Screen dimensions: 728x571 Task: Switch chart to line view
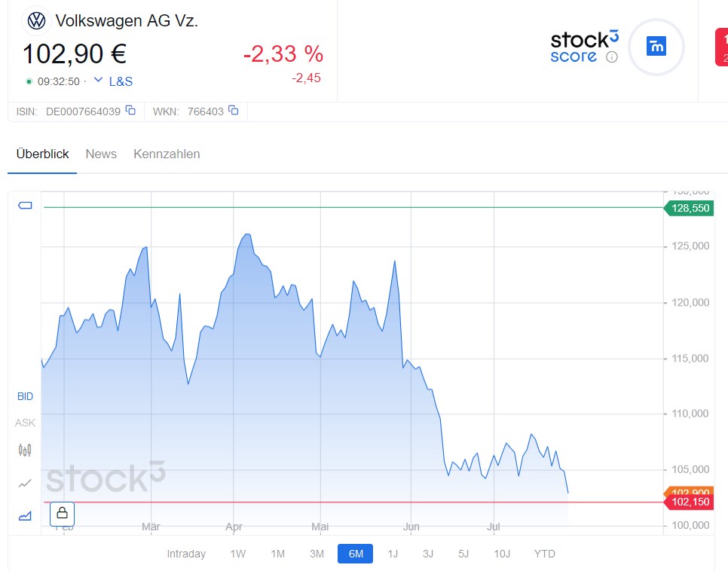[25, 483]
